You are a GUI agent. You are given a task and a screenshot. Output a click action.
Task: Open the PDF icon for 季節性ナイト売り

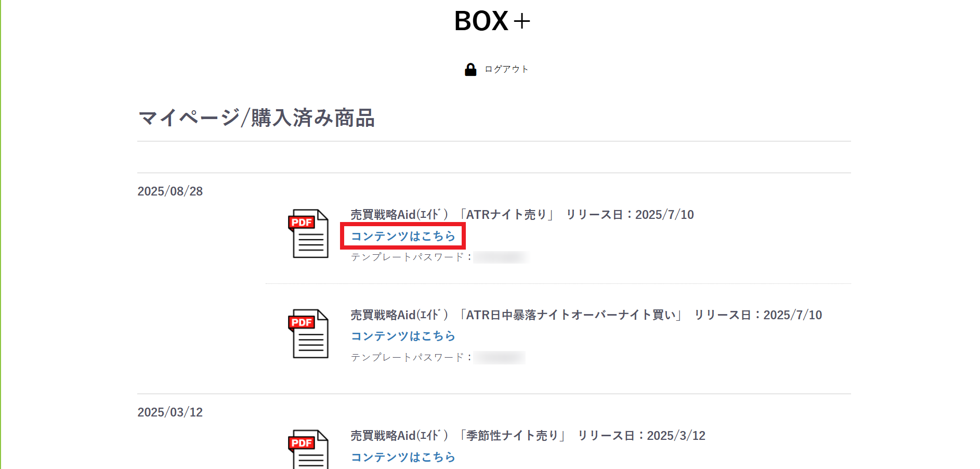click(x=308, y=450)
